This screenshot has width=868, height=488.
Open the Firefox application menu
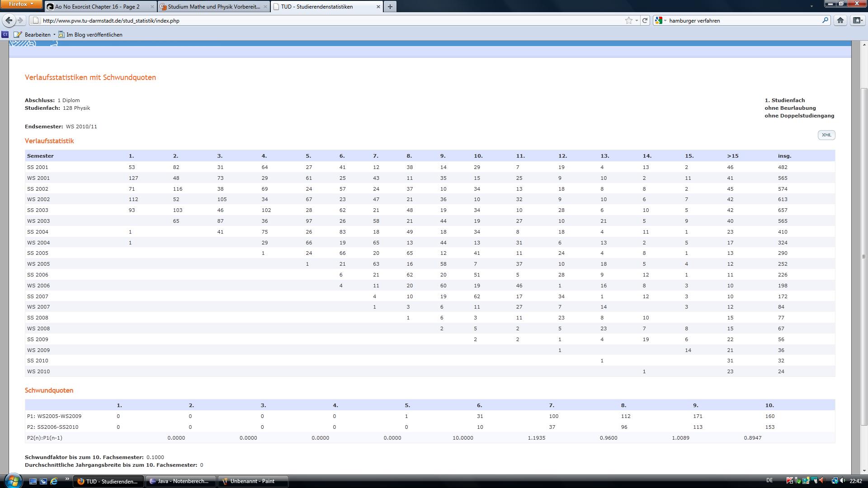tap(21, 4)
